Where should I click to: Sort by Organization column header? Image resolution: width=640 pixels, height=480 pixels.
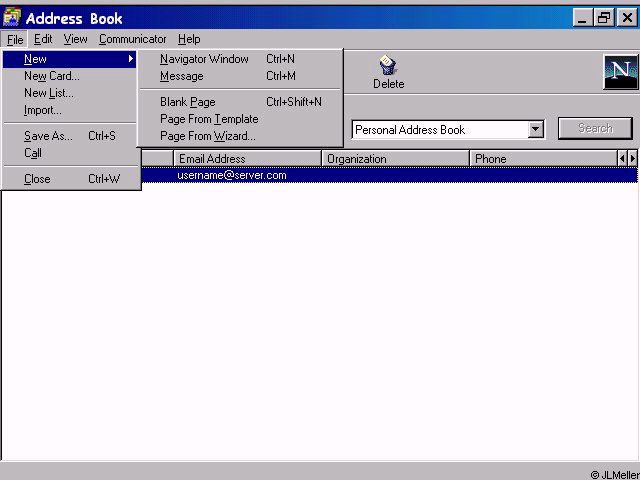point(396,158)
